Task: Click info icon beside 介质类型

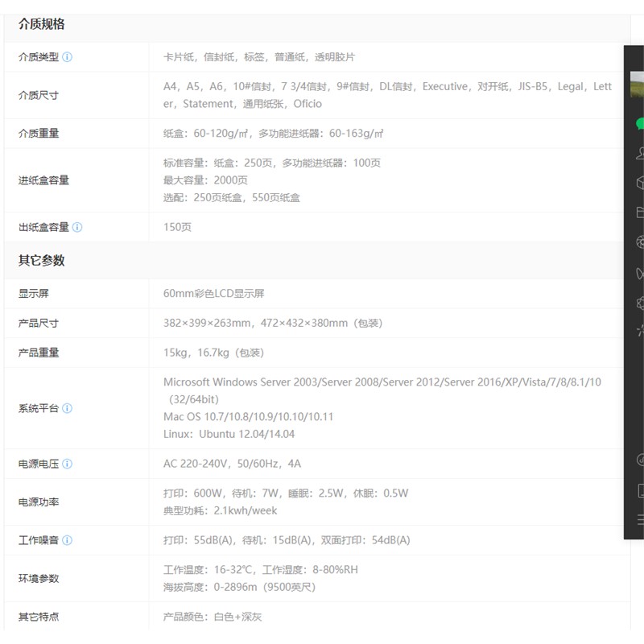Action: (x=68, y=57)
